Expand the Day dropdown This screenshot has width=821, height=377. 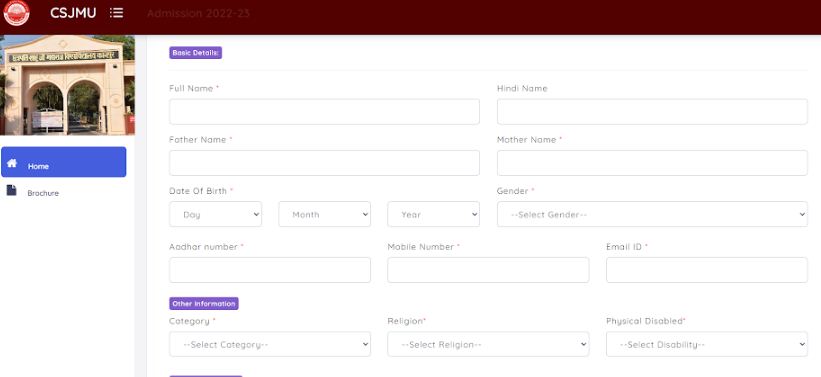click(x=215, y=214)
